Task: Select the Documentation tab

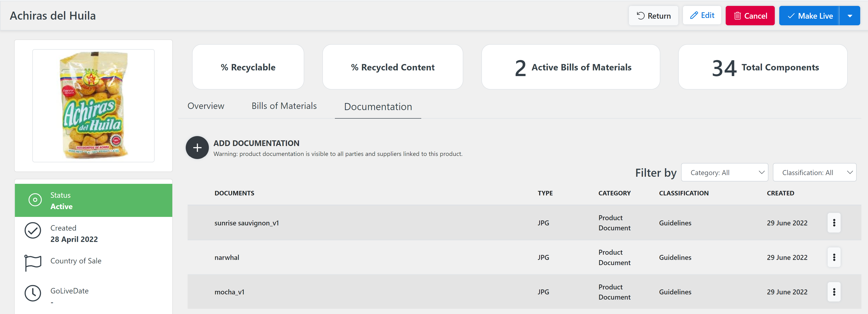Action: click(378, 107)
